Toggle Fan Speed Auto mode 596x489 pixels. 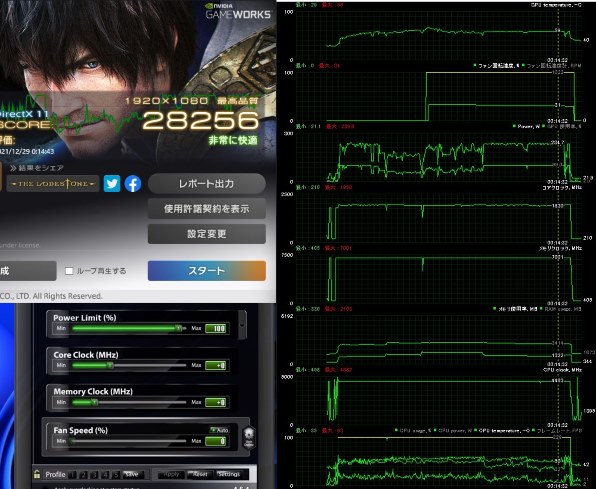click(219, 430)
